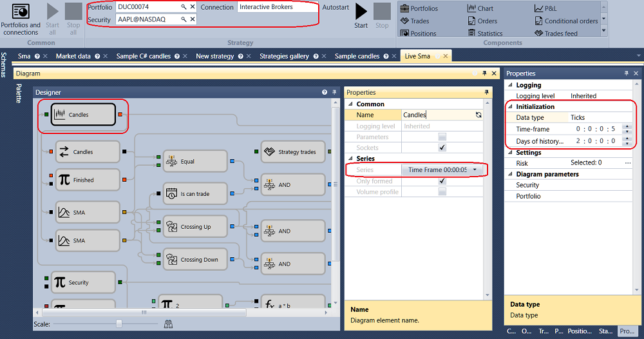This screenshot has width=644, height=339.
Task: Select the Equal comparison node
Action: tap(195, 162)
